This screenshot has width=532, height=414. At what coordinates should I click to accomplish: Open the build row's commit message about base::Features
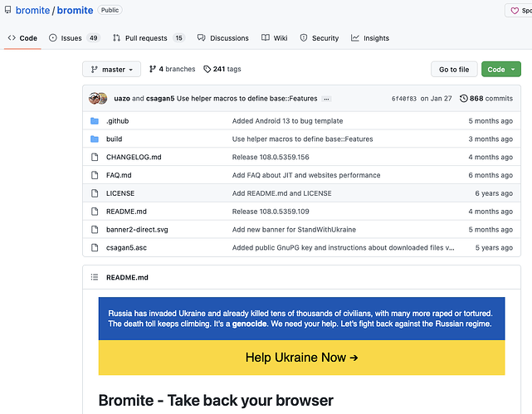(x=302, y=139)
